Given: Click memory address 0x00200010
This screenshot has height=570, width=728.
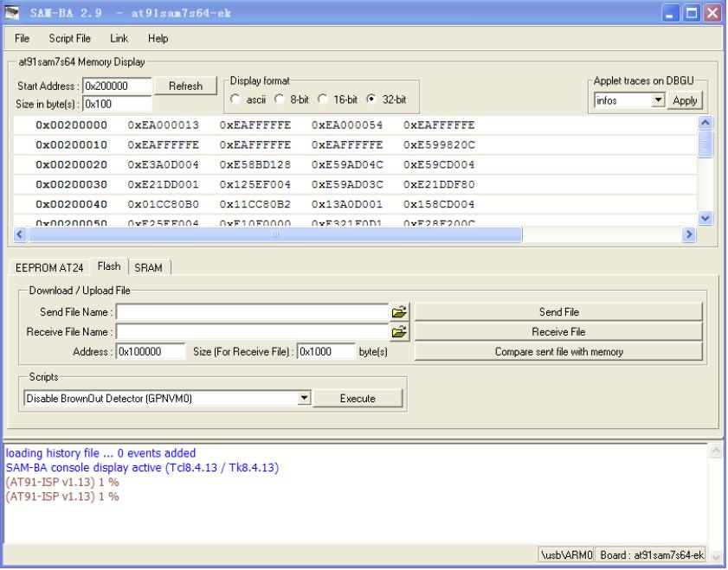Looking at the screenshot, I should (x=72, y=145).
